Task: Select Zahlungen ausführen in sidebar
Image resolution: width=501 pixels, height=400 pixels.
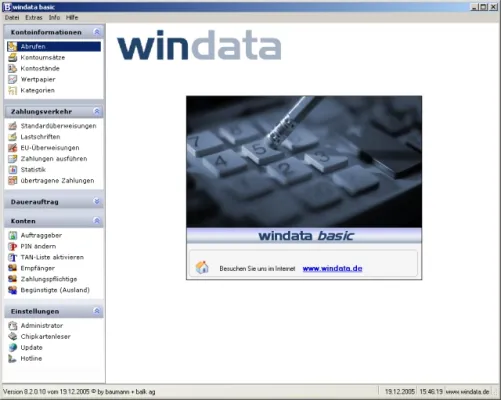Action: [54, 159]
